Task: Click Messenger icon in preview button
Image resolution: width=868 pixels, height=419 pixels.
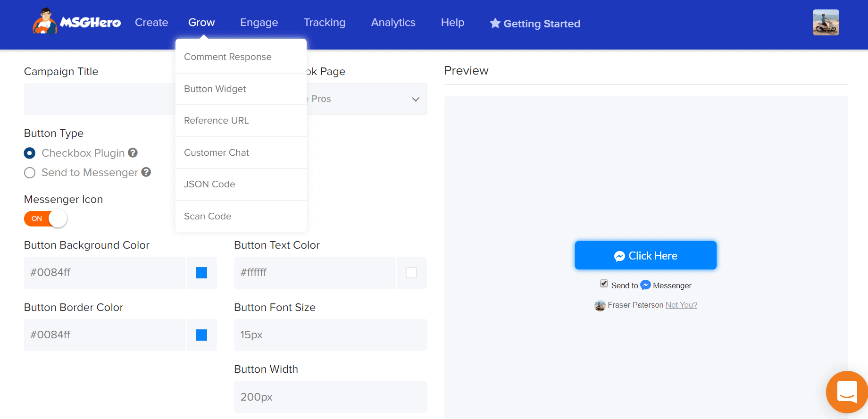Action: pyautogui.click(x=619, y=256)
